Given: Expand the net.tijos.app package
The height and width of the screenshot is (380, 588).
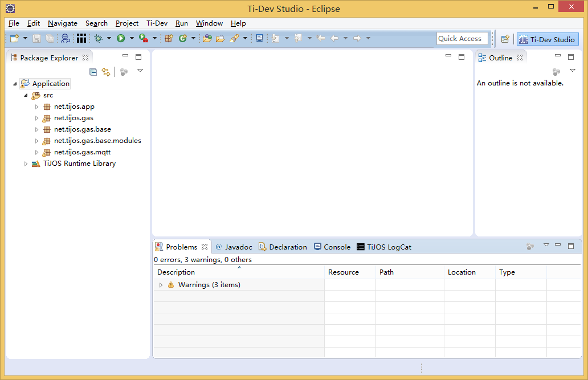Looking at the screenshot, I should coord(36,107).
